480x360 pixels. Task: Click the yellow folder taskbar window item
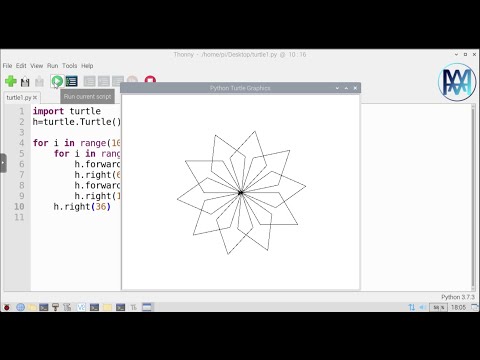point(107,307)
